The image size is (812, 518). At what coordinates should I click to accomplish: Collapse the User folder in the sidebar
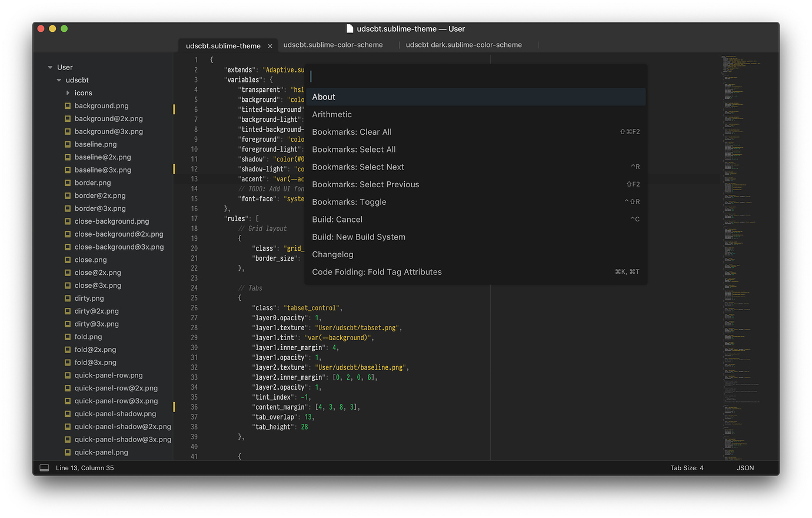click(50, 67)
